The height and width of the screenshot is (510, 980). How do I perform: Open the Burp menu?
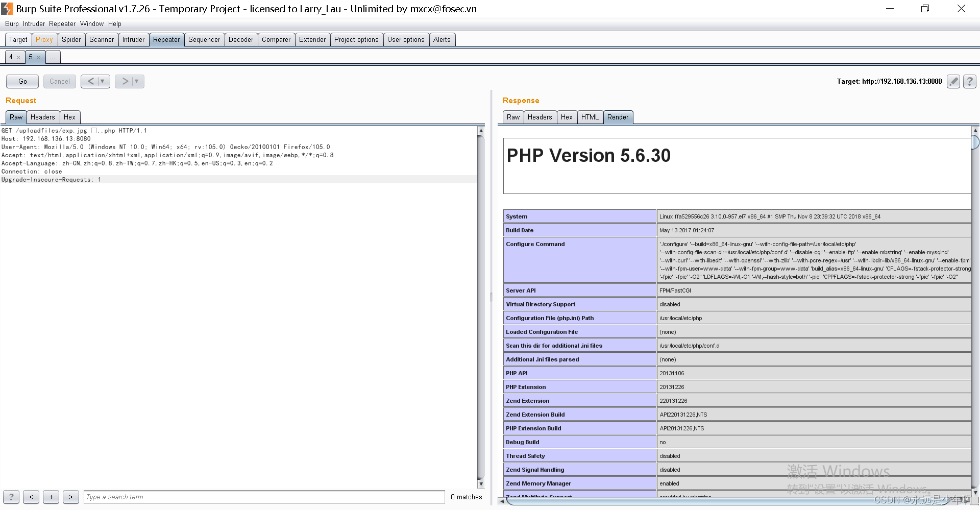click(12, 24)
